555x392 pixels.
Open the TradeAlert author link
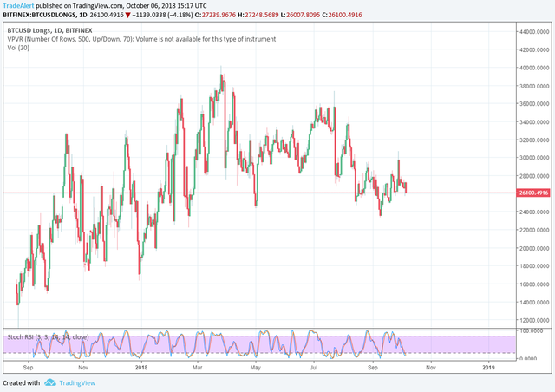click(18, 6)
